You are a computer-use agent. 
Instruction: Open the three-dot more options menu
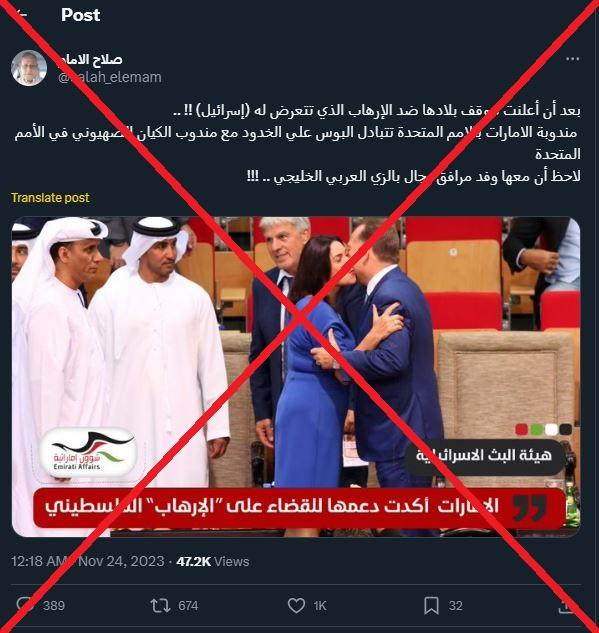[572, 59]
